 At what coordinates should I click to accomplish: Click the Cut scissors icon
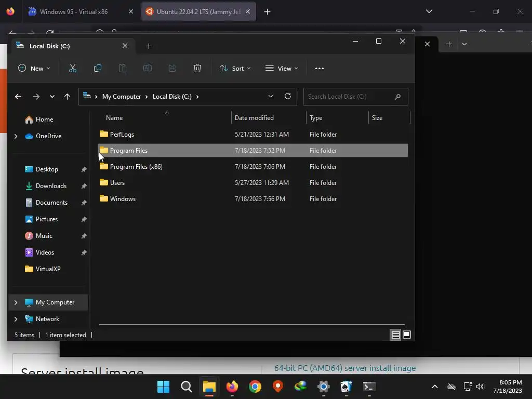click(x=73, y=68)
